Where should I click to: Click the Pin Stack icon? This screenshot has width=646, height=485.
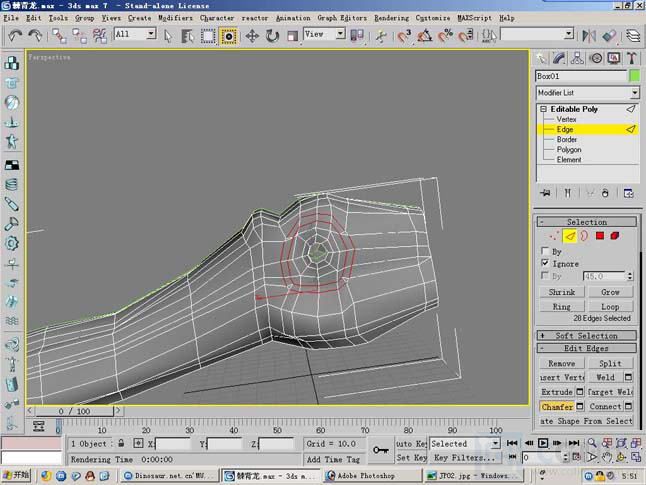coord(545,193)
